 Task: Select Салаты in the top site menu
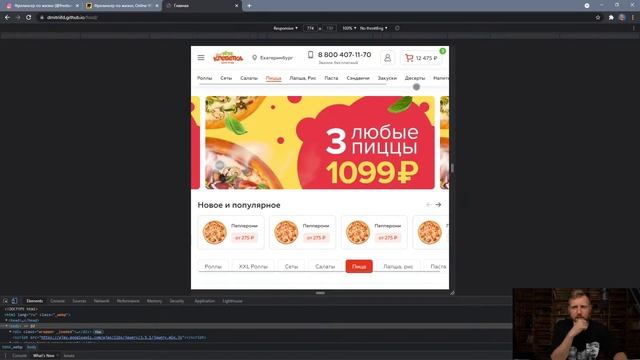tap(249, 78)
